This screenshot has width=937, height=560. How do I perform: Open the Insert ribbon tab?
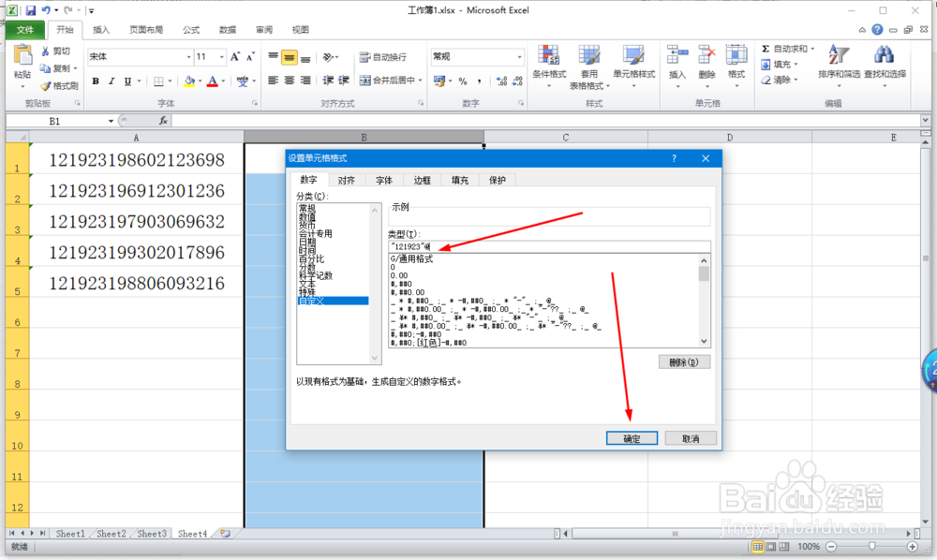[x=101, y=30]
